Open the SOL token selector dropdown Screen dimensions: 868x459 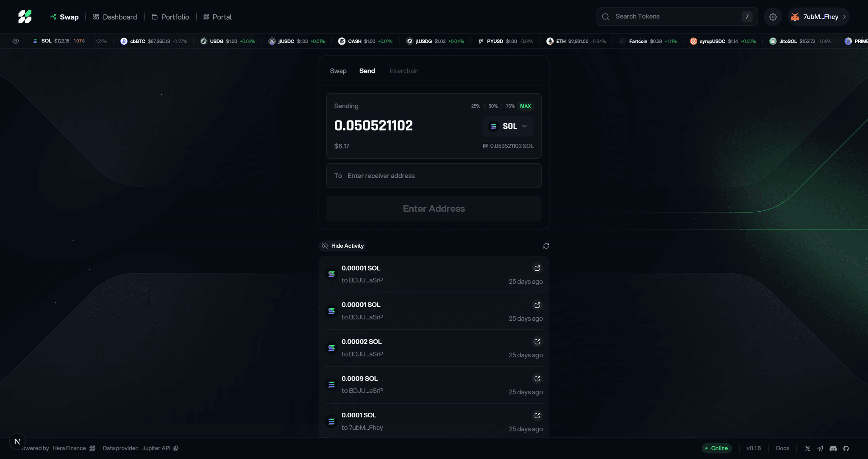tap(507, 126)
